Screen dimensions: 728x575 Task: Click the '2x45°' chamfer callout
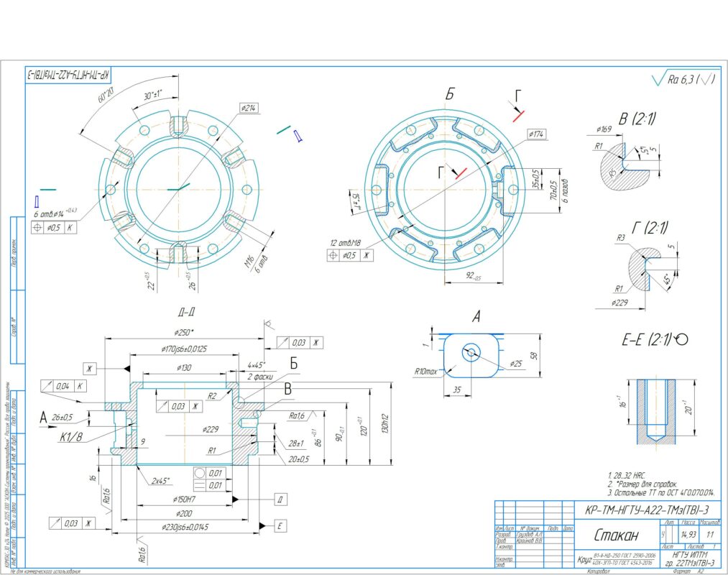click(x=161, y=481)
